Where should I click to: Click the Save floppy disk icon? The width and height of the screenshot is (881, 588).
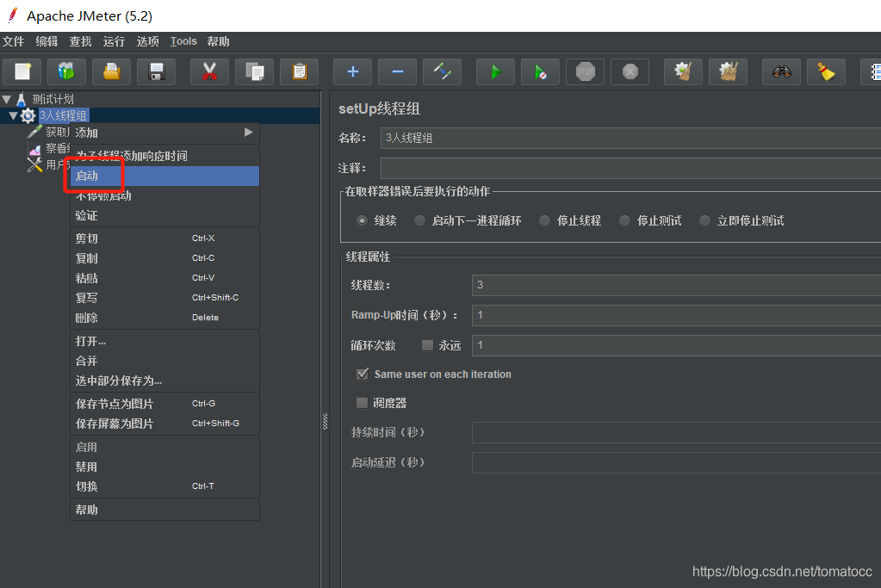(x=156, y=71)
